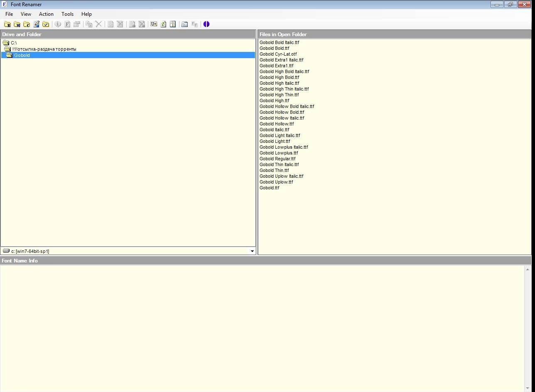Select file Gobold Extra1 Italic.ttf
The width and height of the screenshot is (535, 392).
tap(281, 60)
